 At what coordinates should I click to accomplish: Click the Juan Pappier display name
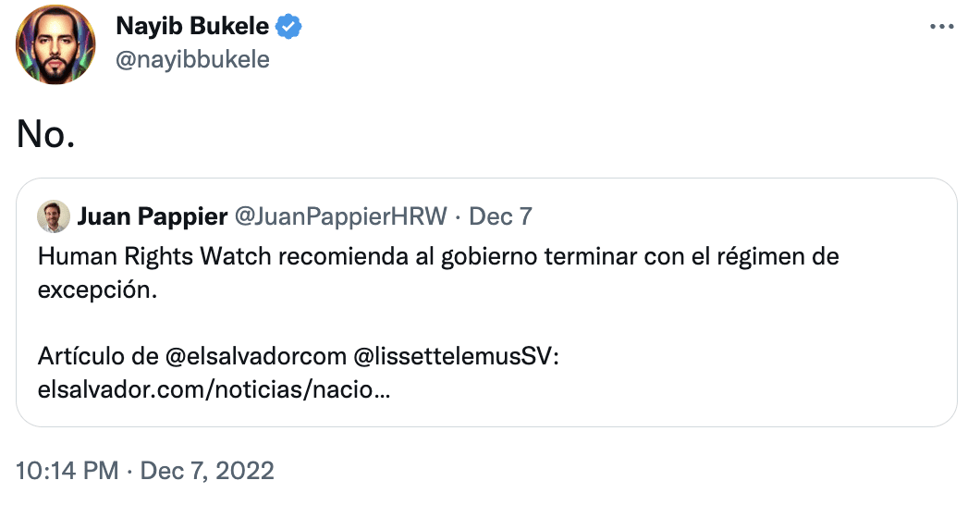click(153, 216)
